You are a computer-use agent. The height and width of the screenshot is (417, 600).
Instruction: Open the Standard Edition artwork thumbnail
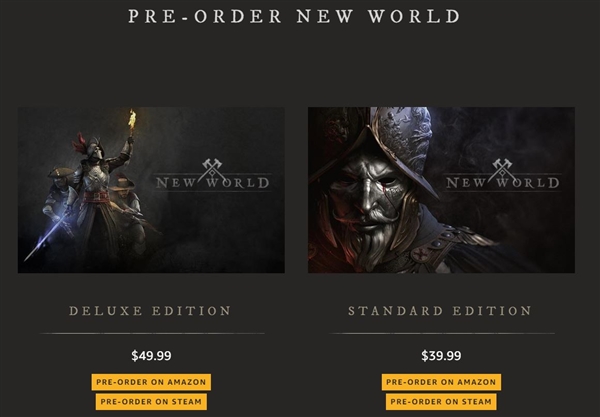point(441,190)
